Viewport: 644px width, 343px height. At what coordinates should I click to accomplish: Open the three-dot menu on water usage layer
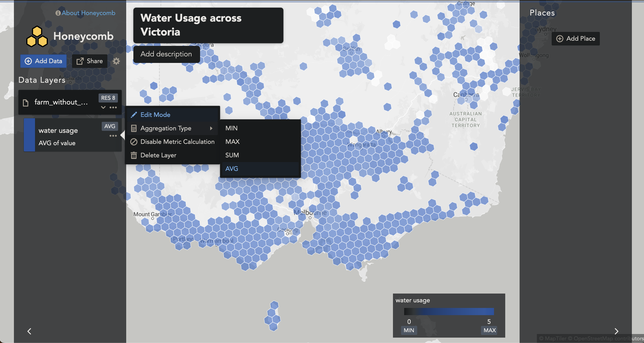113,135
